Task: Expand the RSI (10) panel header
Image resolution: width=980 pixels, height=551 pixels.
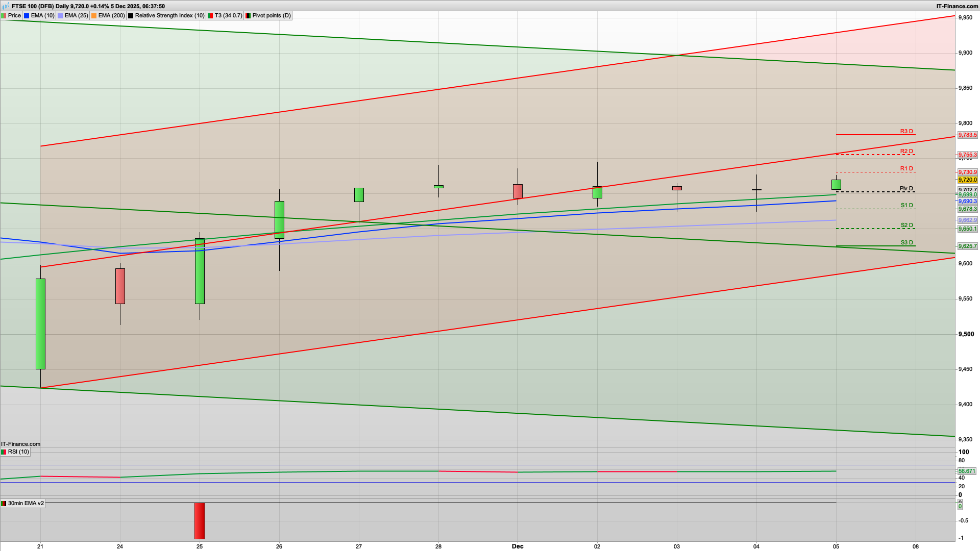Action: pyautogui.click(x=19, y=452)
